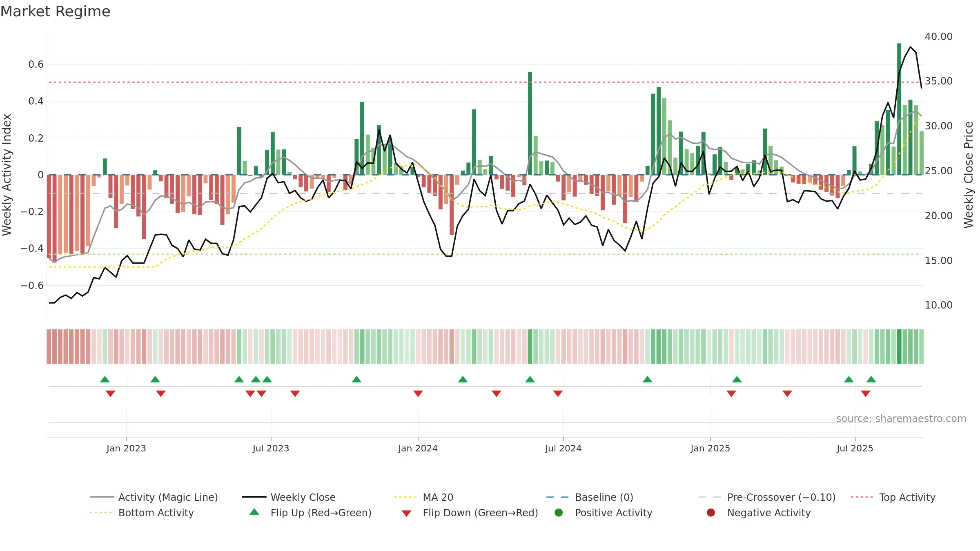This screenshot has height=551, width=980.
Task: Click Market Regime chart title
Action: pyautogui.click(x=55, y=11)
